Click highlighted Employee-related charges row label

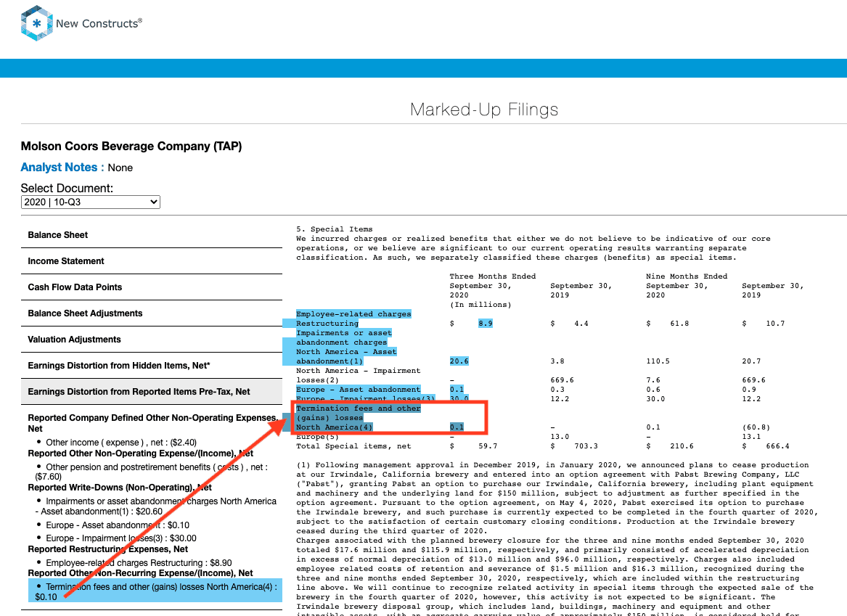click(x=353, y=313)
